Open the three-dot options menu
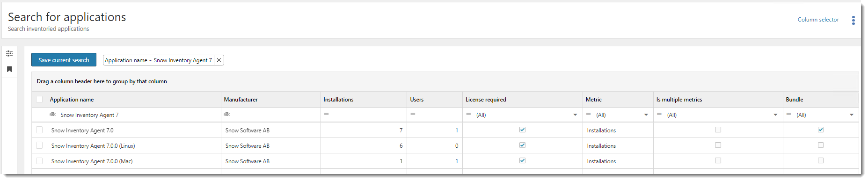 (853, 20)
